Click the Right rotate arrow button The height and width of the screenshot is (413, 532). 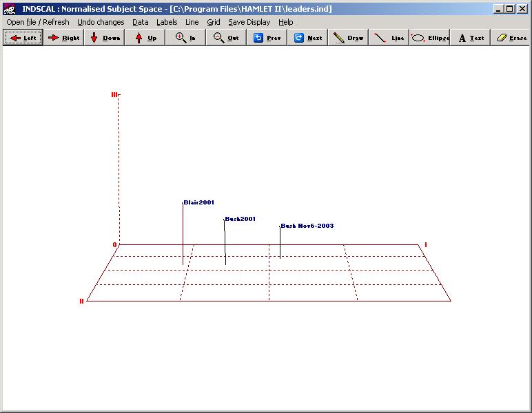pyautogui.click(x=63, y=38)
